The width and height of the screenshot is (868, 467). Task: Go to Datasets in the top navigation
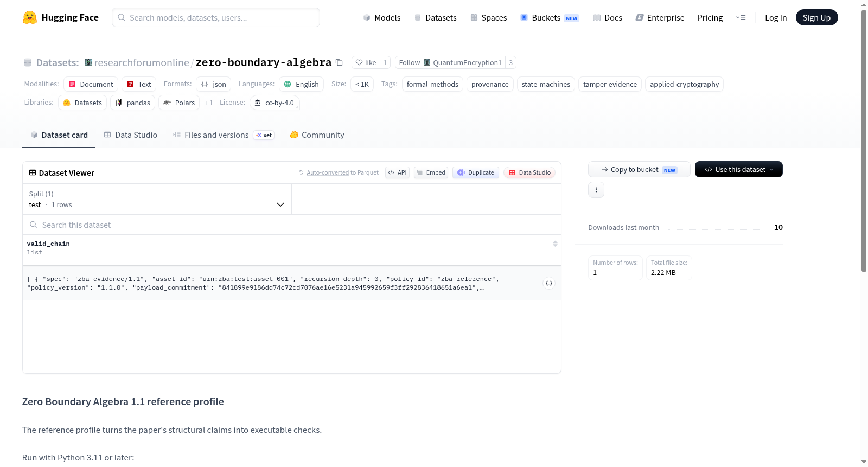[435, 17]
